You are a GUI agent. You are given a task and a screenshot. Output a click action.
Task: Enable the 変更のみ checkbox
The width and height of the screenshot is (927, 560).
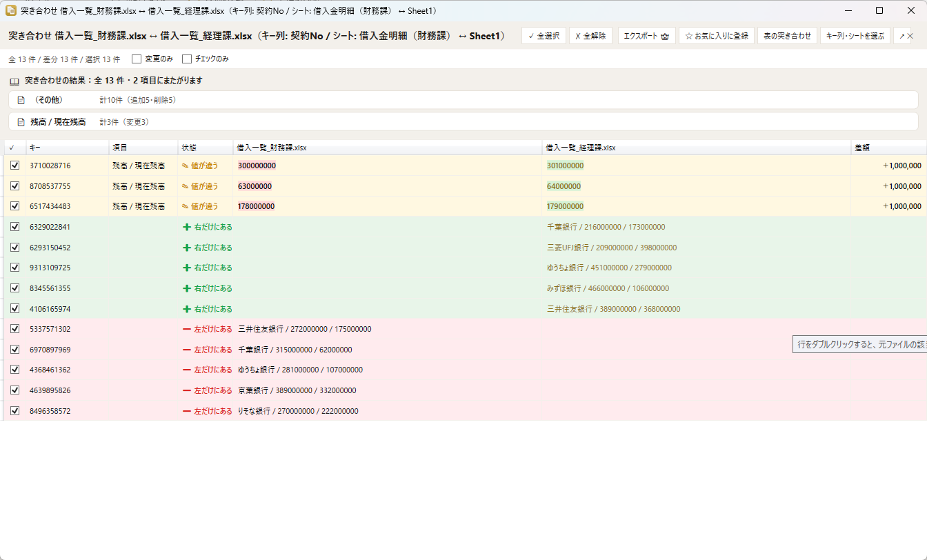tap(137, 59)
